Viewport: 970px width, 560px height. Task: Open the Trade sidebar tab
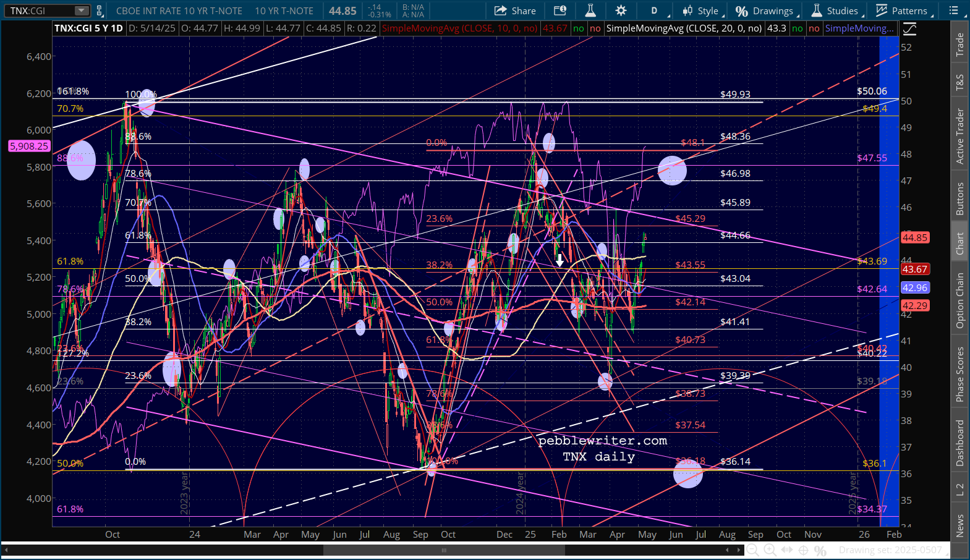tap(959, 45)
